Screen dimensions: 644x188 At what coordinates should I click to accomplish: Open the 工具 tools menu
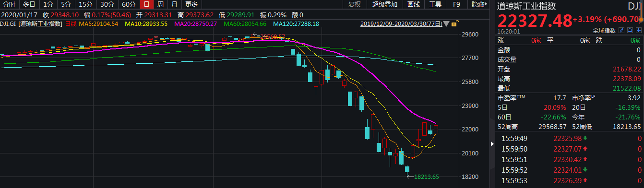(435, 5)
